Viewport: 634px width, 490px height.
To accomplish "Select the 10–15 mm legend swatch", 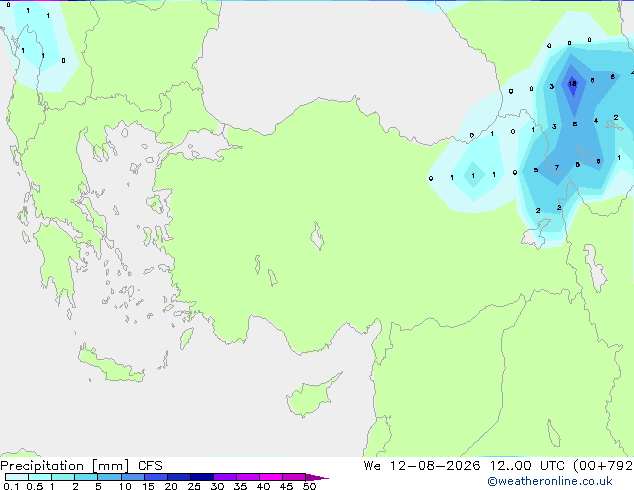I will [x=132, y=477].
